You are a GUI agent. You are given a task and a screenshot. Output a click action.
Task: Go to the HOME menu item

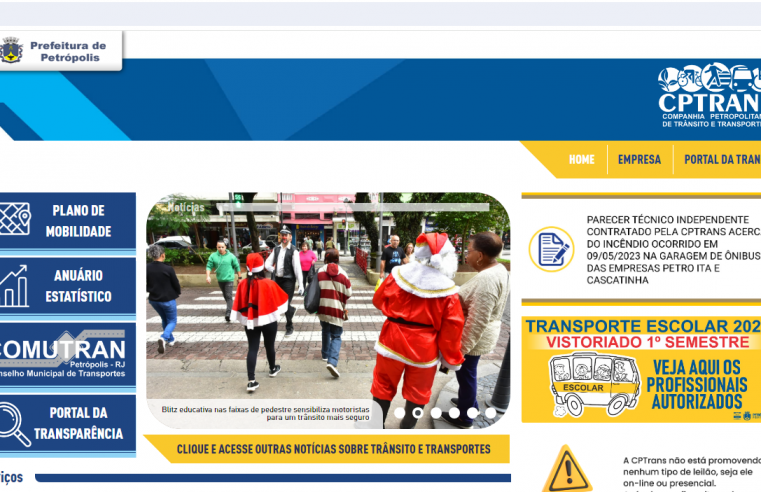click(x=581, y=160)
